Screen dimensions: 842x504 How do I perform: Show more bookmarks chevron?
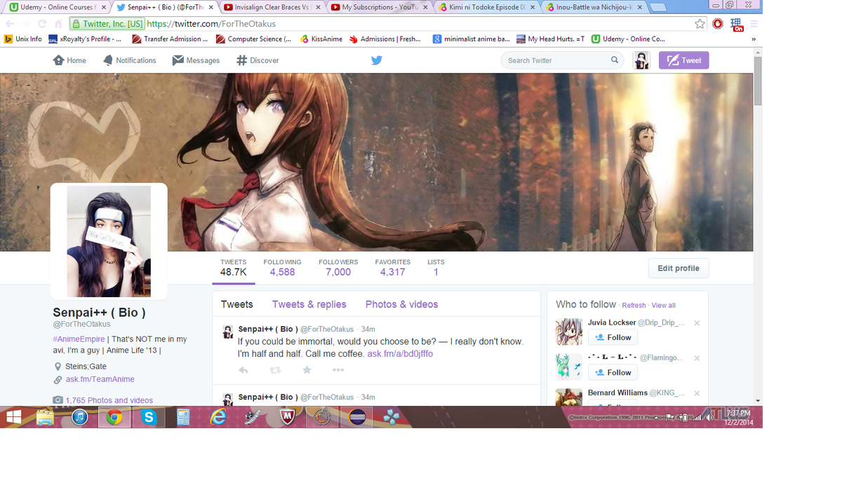(754, 39)
